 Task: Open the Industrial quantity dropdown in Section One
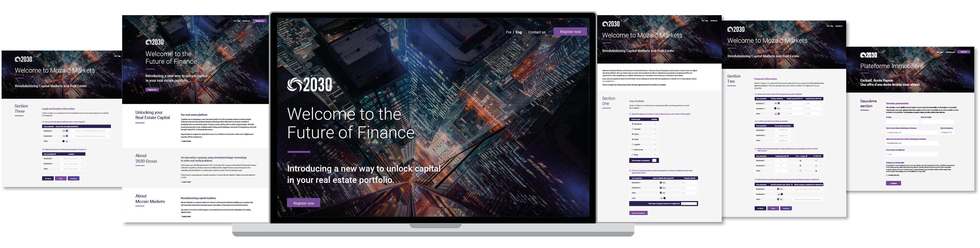(x=654, y=129)
